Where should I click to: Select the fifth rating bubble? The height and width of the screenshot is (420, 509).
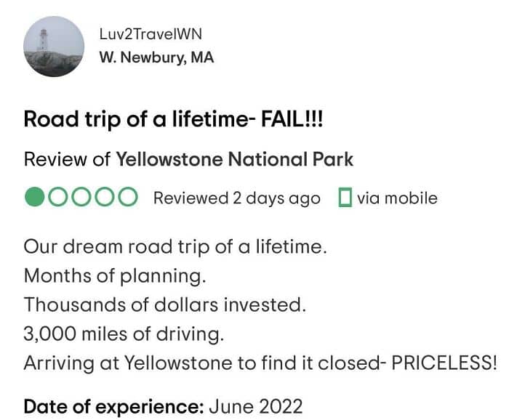click(127, 198)
